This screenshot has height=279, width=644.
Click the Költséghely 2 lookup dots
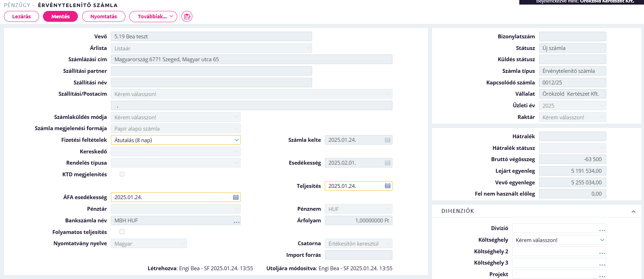point(602,252)
